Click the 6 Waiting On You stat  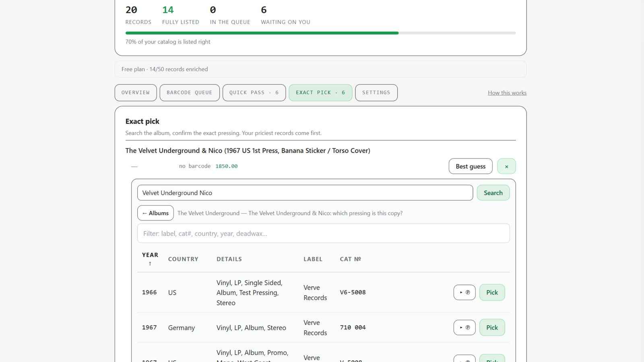click(x=285, y=15)
